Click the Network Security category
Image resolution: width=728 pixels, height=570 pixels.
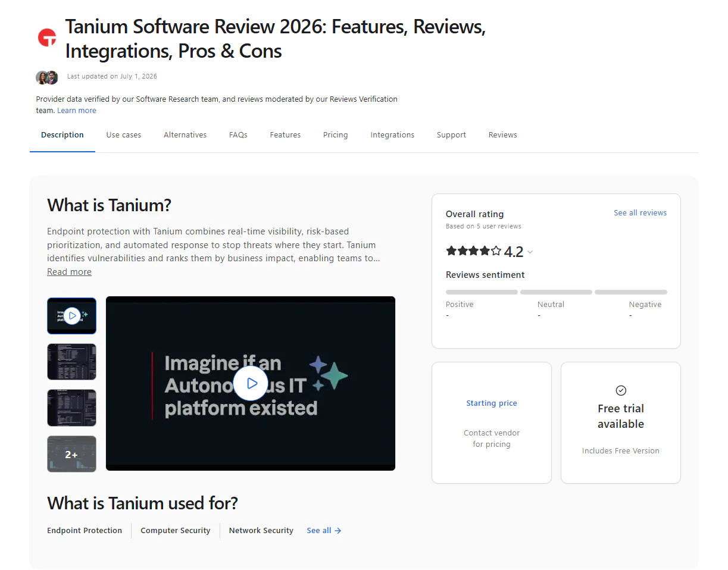261,531
